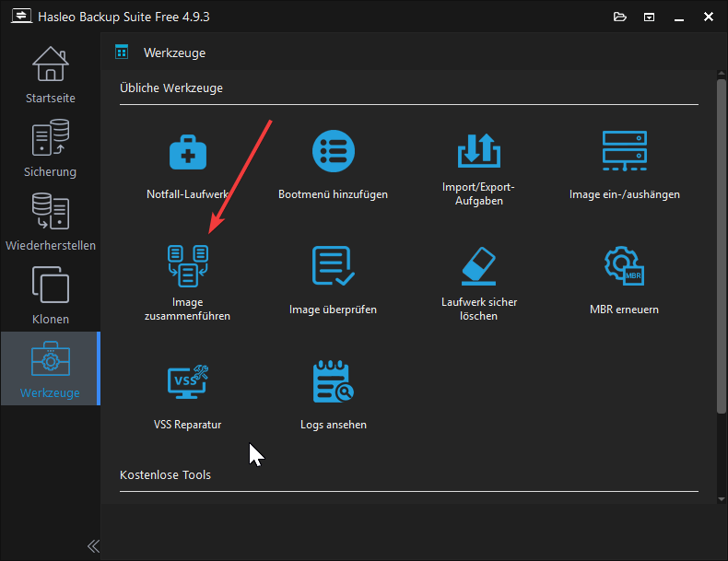Viewport: 728px width, 561px height.
Task: Click the scrollbar down arrow
Action: 721,499
